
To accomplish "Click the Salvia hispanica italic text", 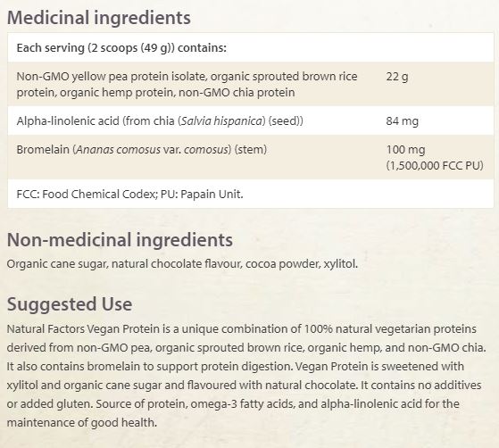I will point(221,120).
